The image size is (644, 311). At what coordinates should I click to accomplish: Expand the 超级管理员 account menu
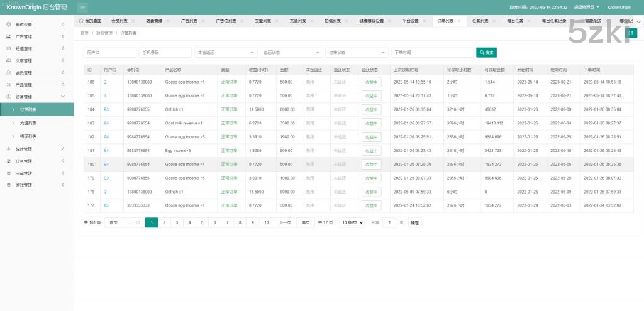[x=585, y=8]
